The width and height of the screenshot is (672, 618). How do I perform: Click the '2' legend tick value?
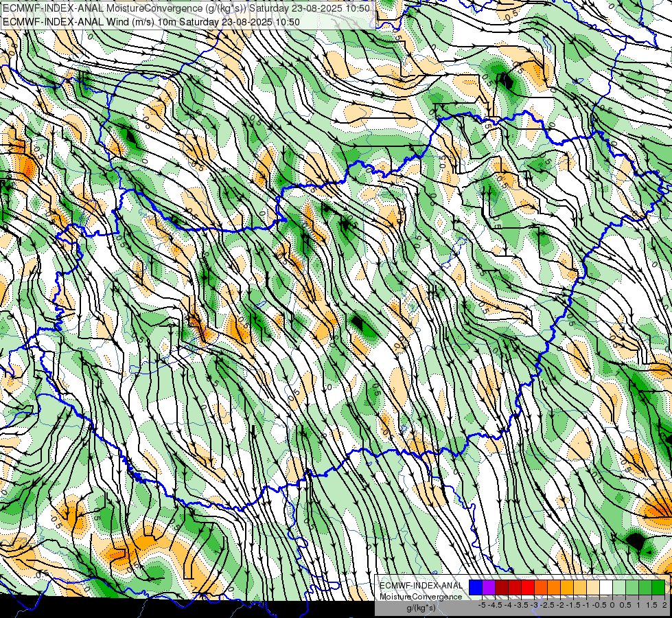tap(664, 605)
